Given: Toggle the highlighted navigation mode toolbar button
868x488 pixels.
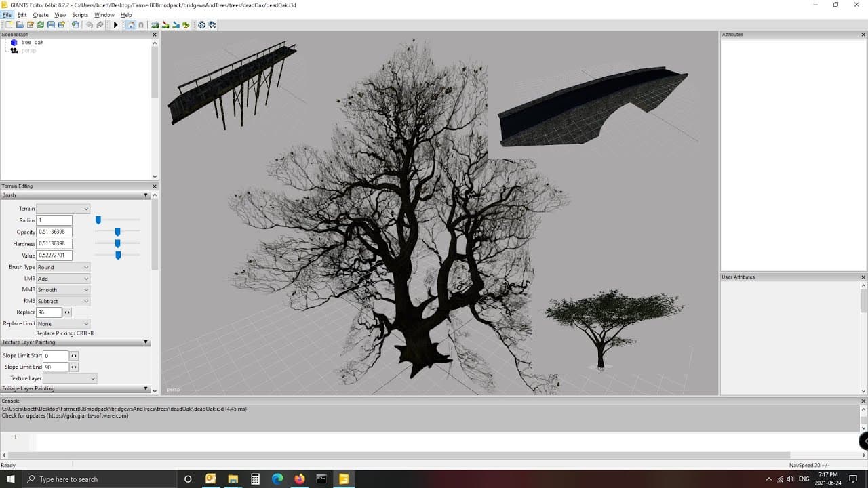Looking at the screenshot, I should 131,25.
